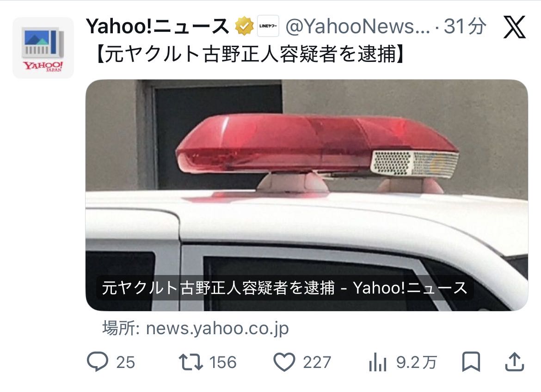The width and height of the screenshot is (541, 392).
Task: Click the 31分 timestamp
Action: click(465, 26)
